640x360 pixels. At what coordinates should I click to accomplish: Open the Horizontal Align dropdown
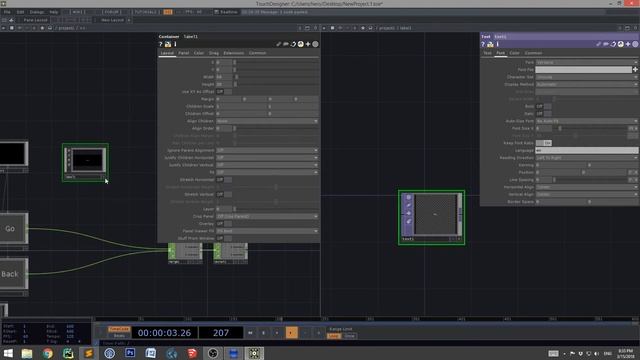point(587,187)
